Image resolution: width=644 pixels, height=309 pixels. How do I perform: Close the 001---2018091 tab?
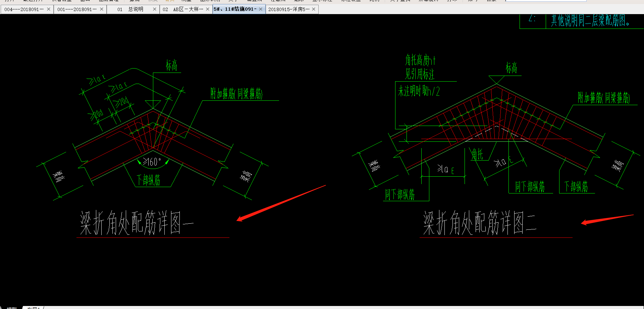102,9
